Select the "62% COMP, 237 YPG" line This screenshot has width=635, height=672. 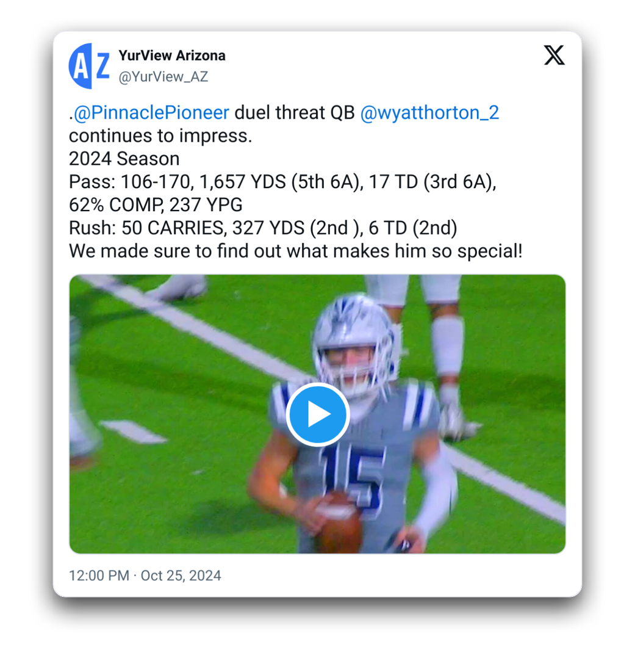pos(156,205)
